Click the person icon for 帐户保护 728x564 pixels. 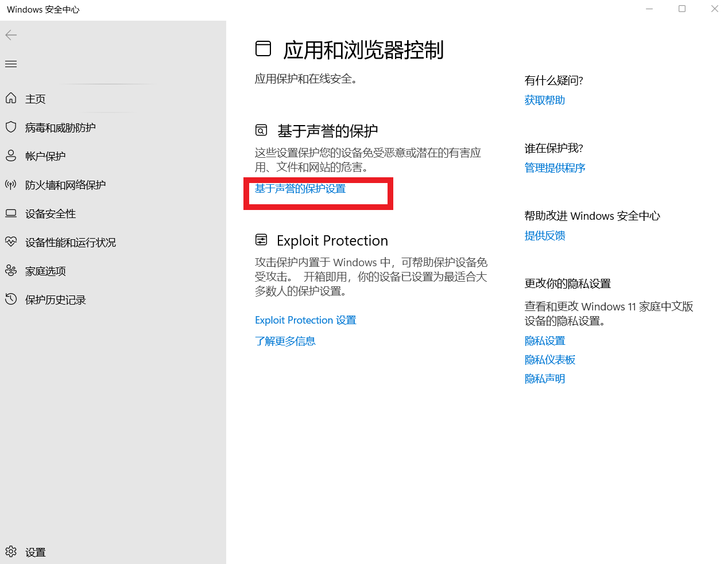click(11, 155)
